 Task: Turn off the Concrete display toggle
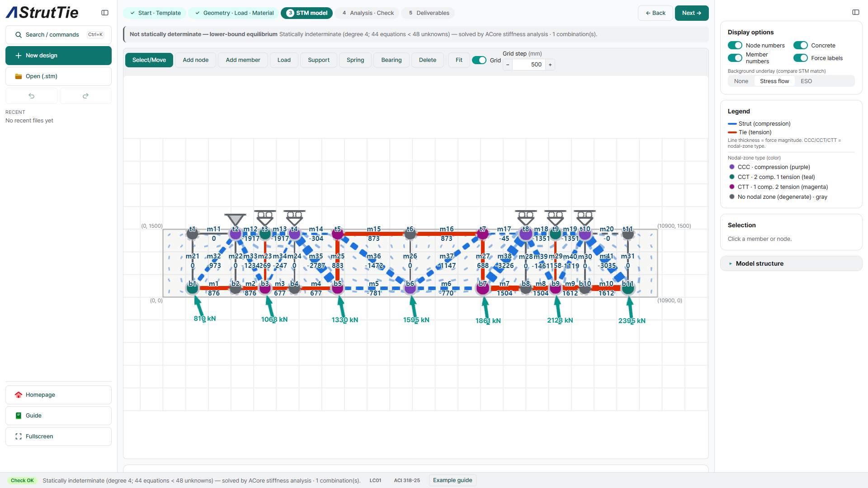coord(801,45)
